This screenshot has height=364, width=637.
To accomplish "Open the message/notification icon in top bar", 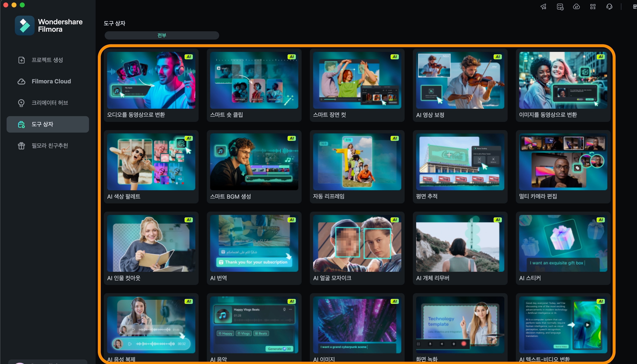I will pyautogui.click(x=560, y=7).
